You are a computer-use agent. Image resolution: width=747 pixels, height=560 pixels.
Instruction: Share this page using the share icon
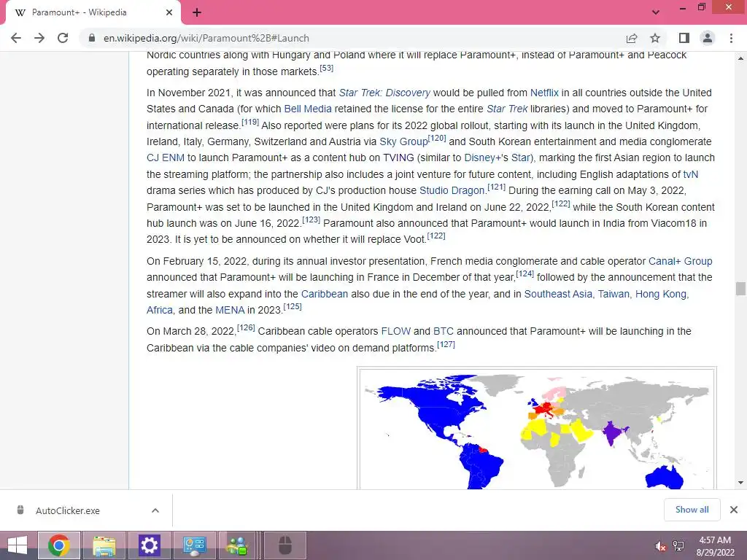[632, 38]
